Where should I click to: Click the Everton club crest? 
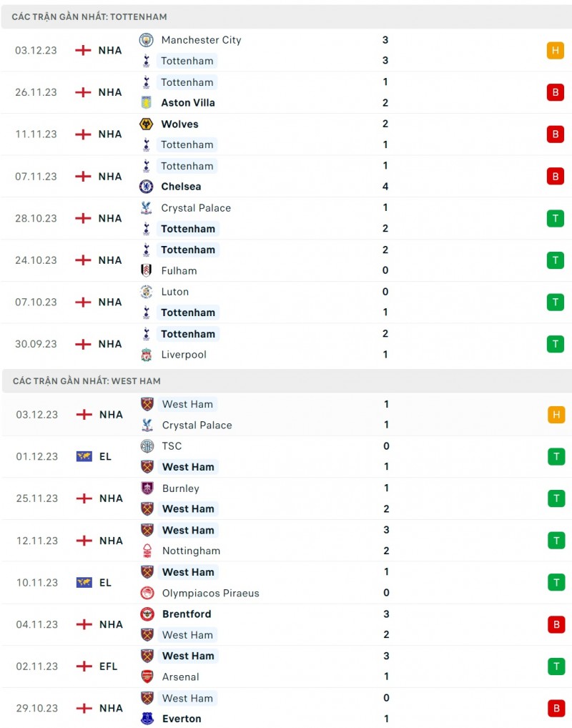(147, 719)
